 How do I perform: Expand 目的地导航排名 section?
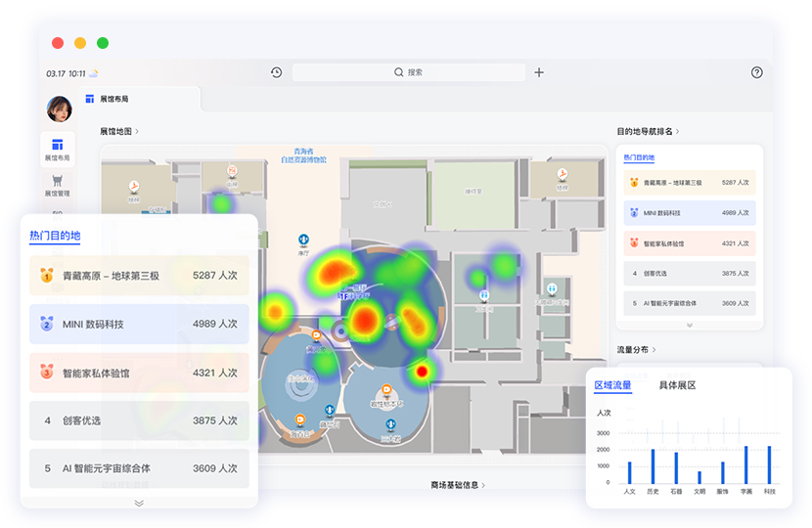point(677,131)
